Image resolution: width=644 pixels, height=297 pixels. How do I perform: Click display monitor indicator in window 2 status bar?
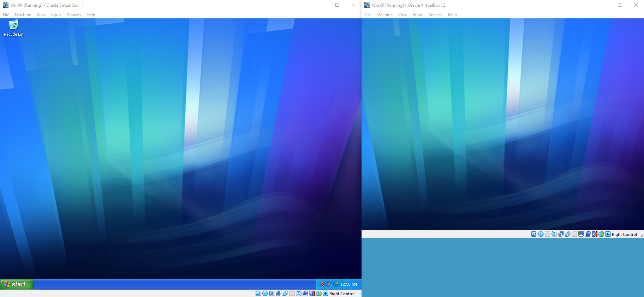[x=581, y=234]
